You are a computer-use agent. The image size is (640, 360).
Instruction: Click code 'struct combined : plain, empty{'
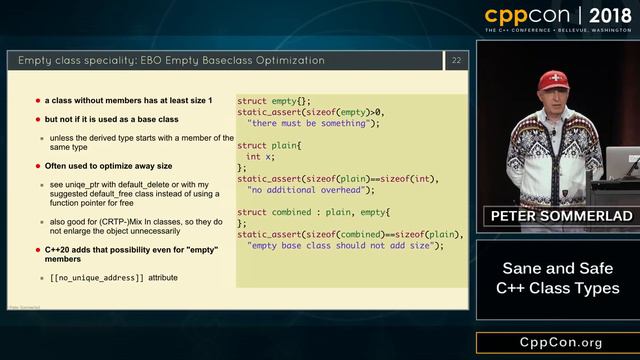[x=313, y=212]
